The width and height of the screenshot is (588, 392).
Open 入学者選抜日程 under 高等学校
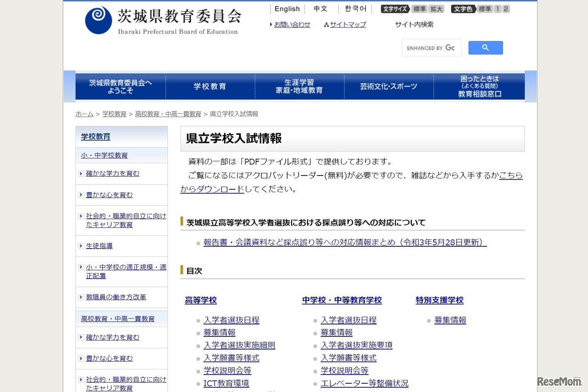[x=231, y=320]
